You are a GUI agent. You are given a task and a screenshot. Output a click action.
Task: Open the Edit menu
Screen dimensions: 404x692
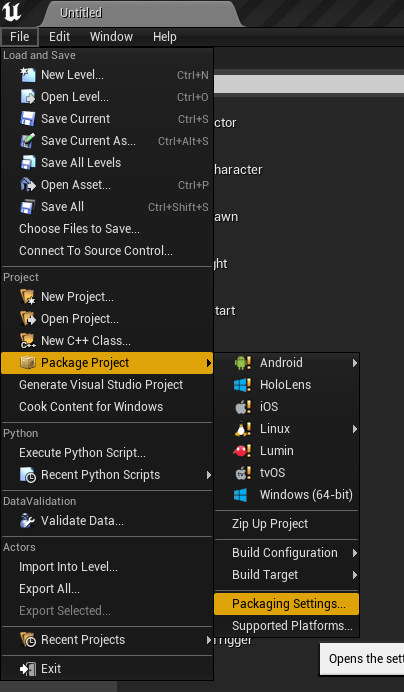[60, 37]
